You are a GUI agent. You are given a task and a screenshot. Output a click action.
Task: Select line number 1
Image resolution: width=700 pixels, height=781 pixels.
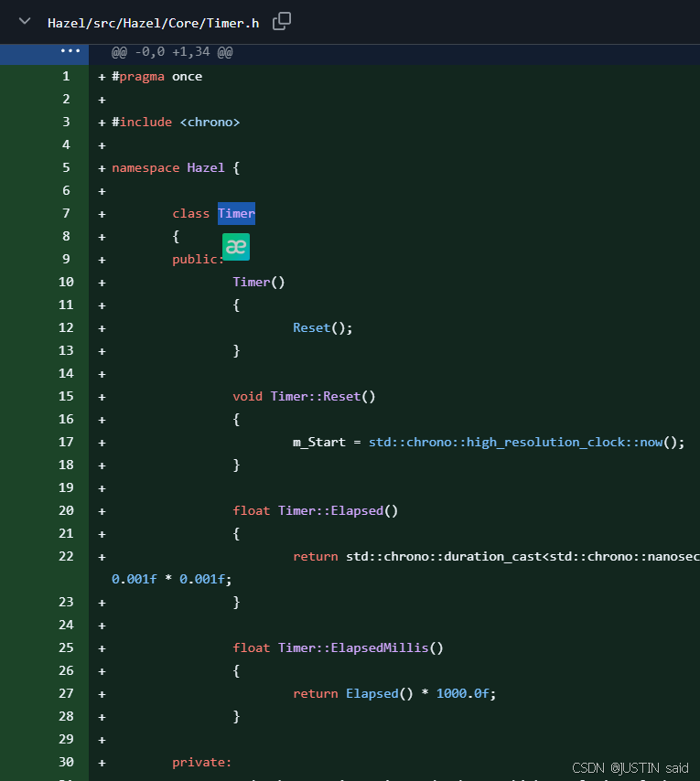click(x=66, y=76)
